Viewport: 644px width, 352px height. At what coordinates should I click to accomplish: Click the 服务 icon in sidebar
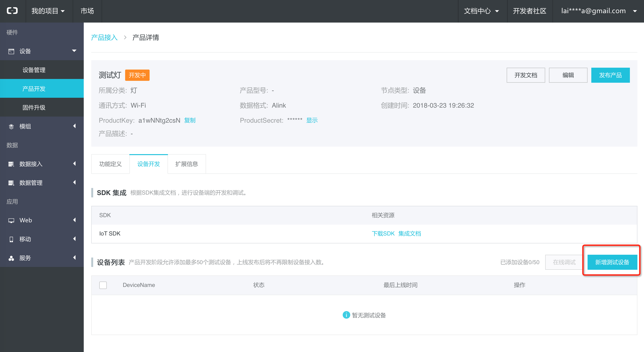pos(11,258)
